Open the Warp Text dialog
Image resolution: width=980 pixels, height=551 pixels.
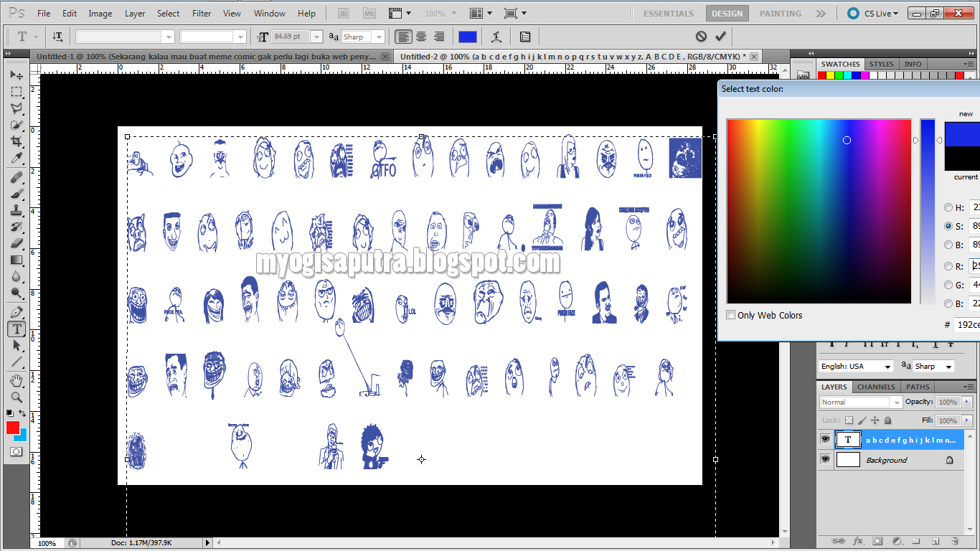(496, 37)
